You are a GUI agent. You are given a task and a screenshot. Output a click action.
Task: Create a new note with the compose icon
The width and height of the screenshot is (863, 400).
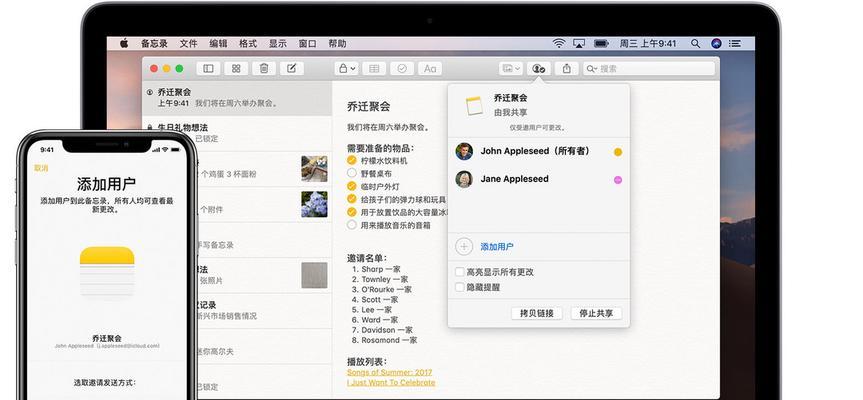292,68
